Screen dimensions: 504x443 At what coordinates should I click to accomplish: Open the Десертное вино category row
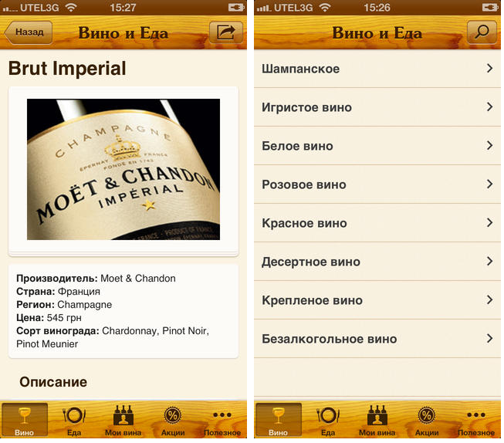pos(377,262)
